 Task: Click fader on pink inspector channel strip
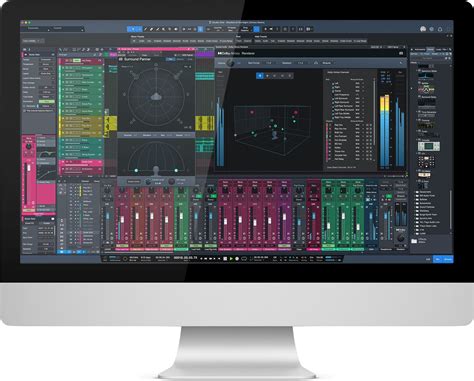pos(29,168)
